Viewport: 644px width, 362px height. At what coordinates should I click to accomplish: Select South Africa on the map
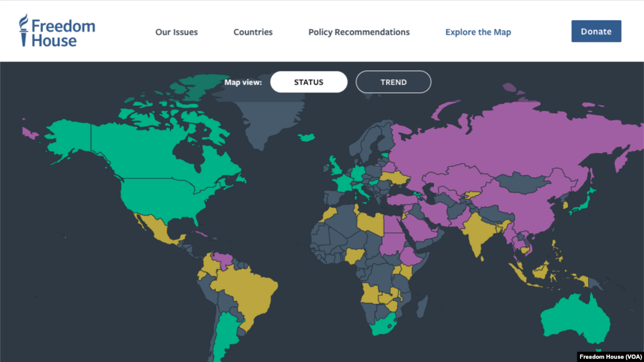[384, 325]
